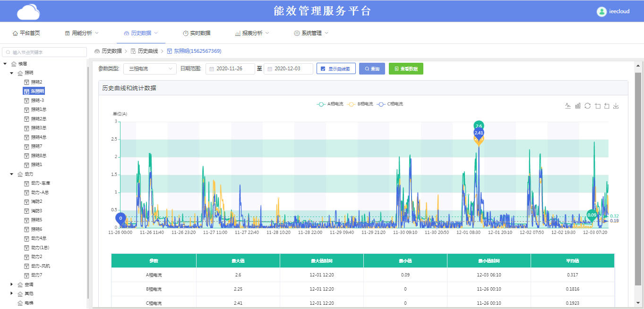This screenshot has height=309, width=644.
Task: Select 照明1总 in the tree
Action: [39, 109]
